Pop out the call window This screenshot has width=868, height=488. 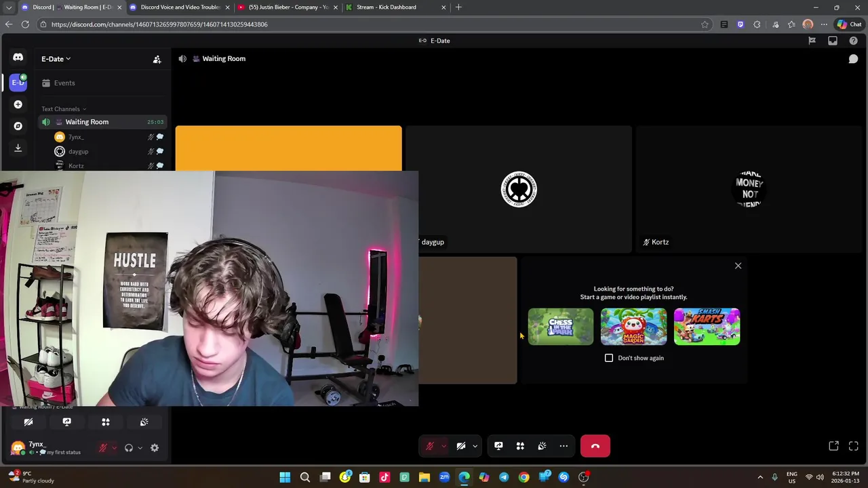click(833, 446)
